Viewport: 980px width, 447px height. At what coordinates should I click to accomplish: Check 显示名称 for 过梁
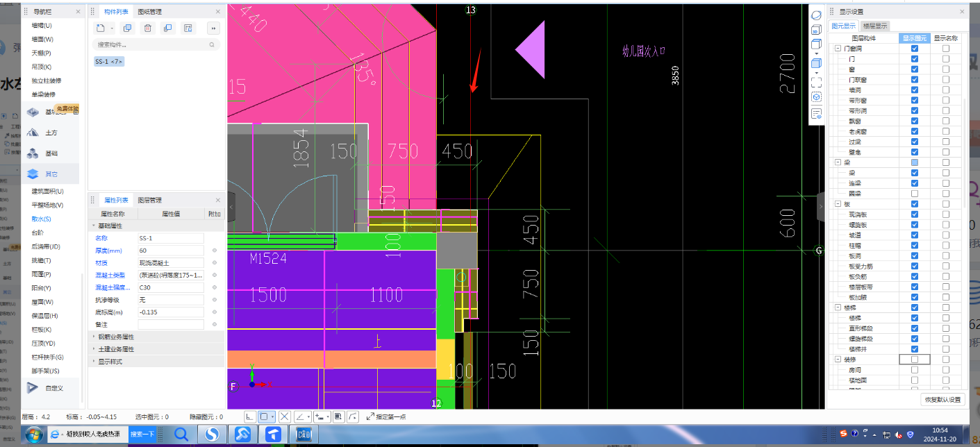(x=945, y=142)
